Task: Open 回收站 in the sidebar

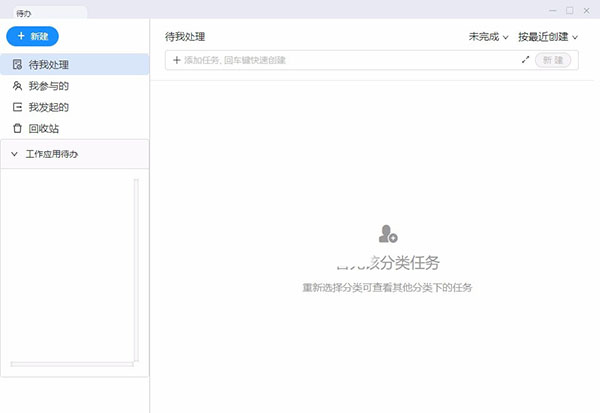Action: click(75, 129)
